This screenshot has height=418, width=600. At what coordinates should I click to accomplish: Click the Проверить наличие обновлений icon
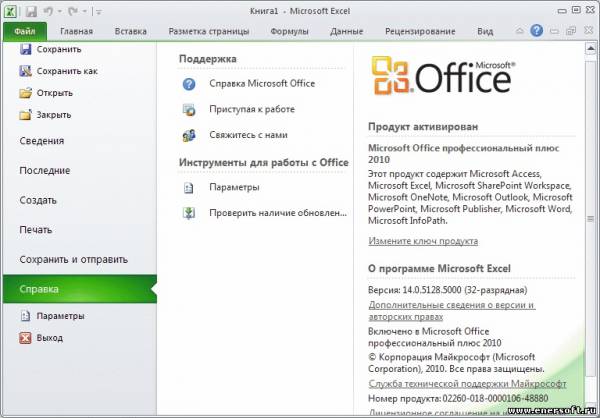[189, 213]
